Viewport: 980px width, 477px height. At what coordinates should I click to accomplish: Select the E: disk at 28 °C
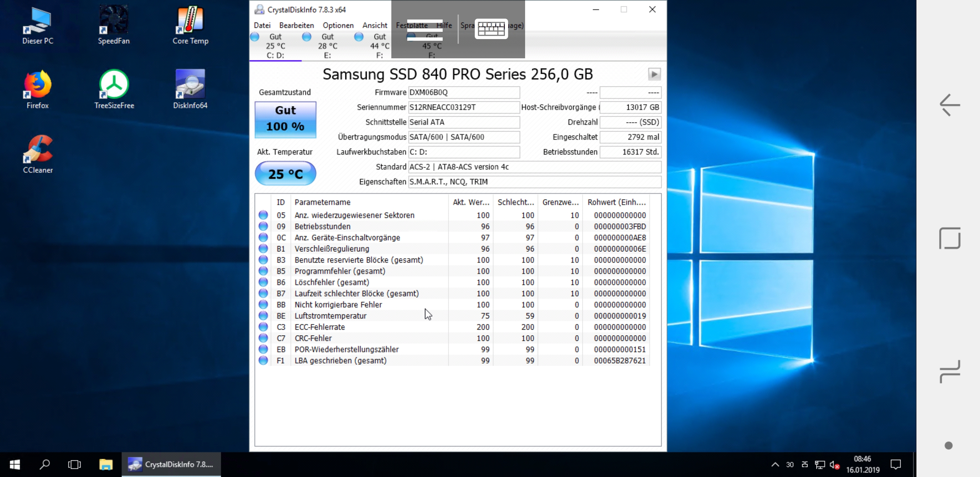pos(327,46)
